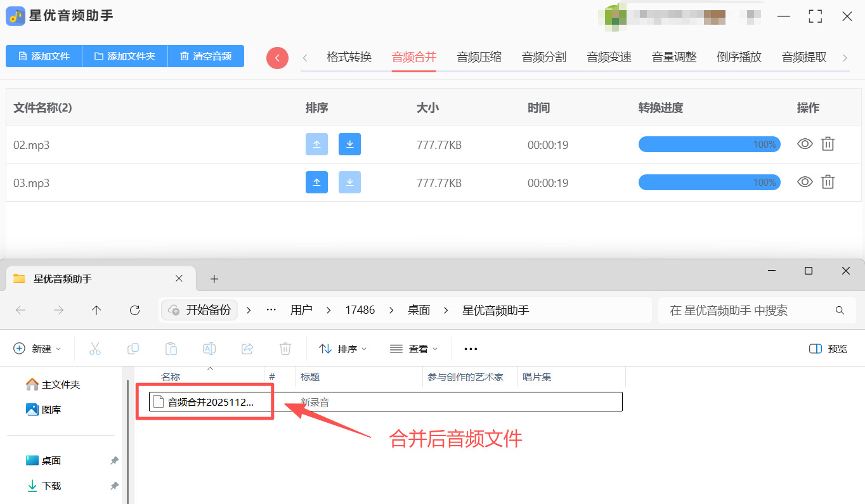Click the 星优音频助手 app logo icon

click(15, 16)
